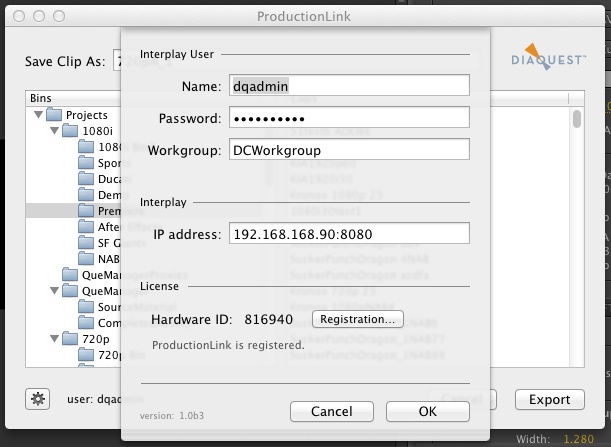The image size is (611, 447).
Task: Select the Projects tree row label
Action: [x=87, y=115]
